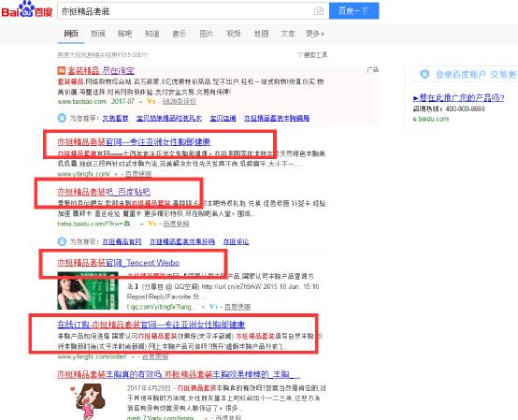Click the 广告 label on taobao ad

pyautogui.click(x=373, y=70)
